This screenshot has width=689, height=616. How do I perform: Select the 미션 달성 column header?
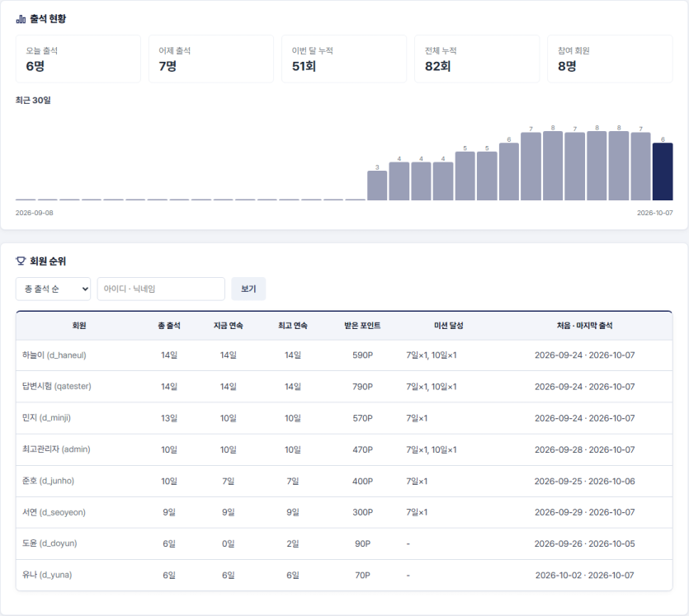tap(449, 326)
